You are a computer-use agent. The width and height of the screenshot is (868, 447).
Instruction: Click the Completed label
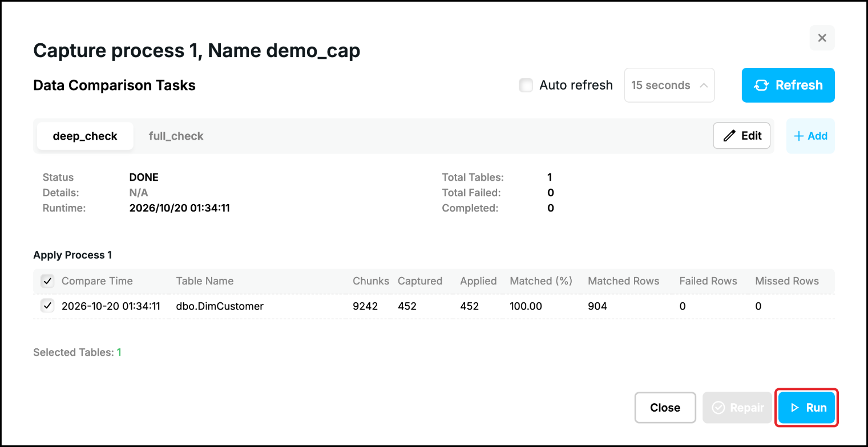[x=470, y=208]
